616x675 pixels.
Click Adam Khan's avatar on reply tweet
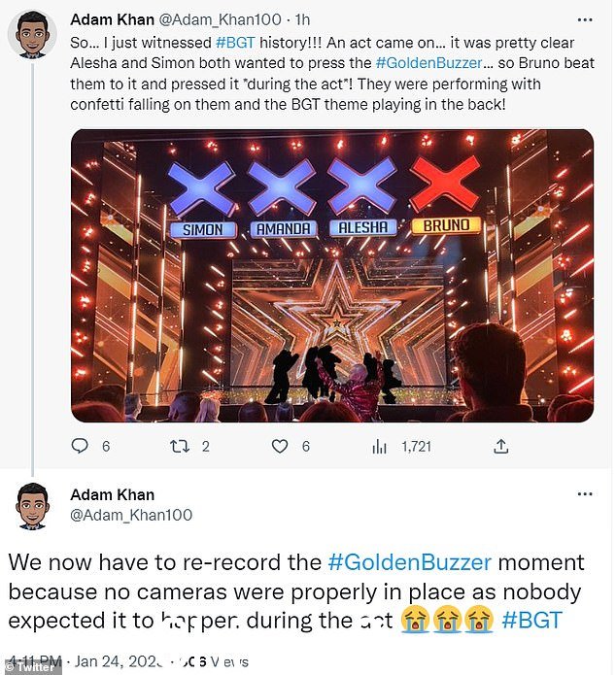point(32,506)
